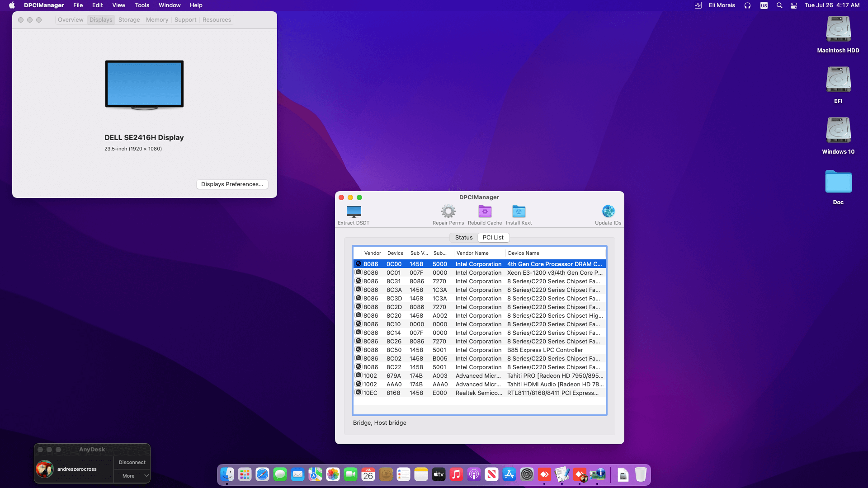Sort by the Device Name column header
Screen dimensions: 868x488
[524, 253]
